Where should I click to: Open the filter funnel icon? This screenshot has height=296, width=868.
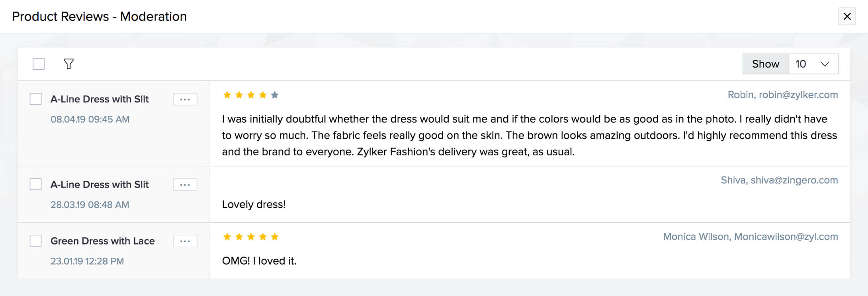tap(68, 64)
